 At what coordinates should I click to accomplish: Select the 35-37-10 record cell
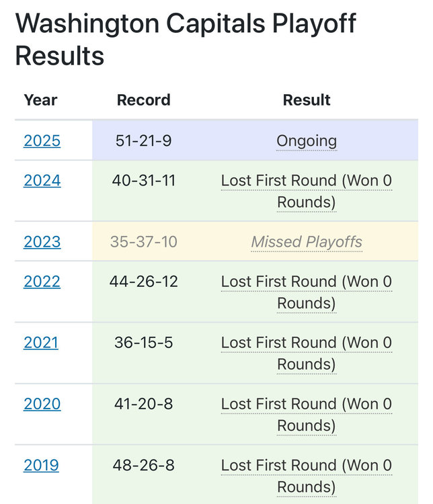(x=143, y=242)
